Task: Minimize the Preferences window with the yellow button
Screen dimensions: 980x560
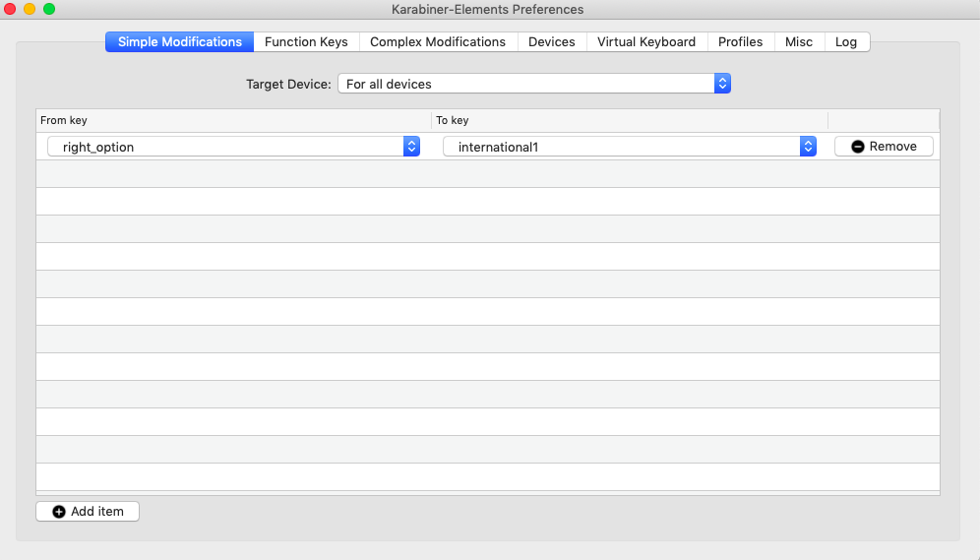Action: (x=30, y=9)
